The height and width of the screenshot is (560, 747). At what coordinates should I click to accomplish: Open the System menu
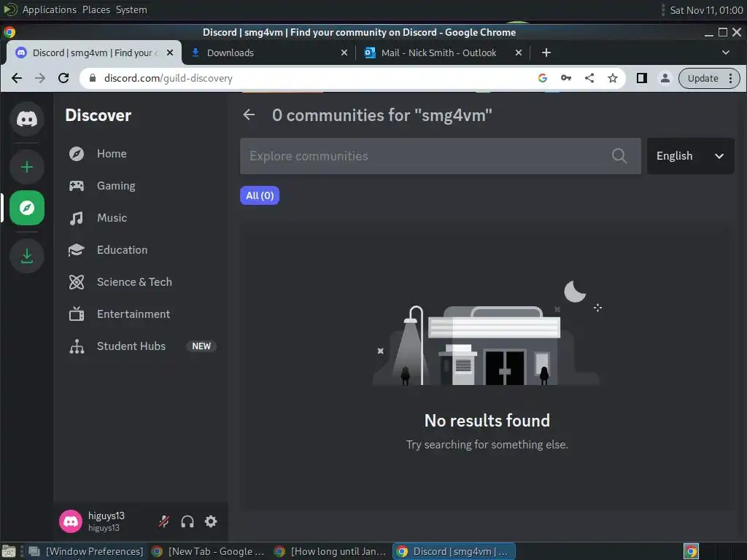[131, 10]
